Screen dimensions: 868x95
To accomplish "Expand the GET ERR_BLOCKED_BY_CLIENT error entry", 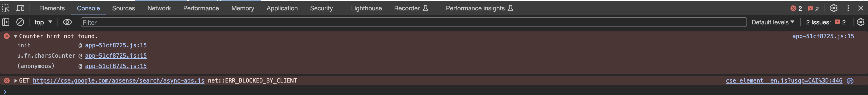I will [x=16, y=80].
